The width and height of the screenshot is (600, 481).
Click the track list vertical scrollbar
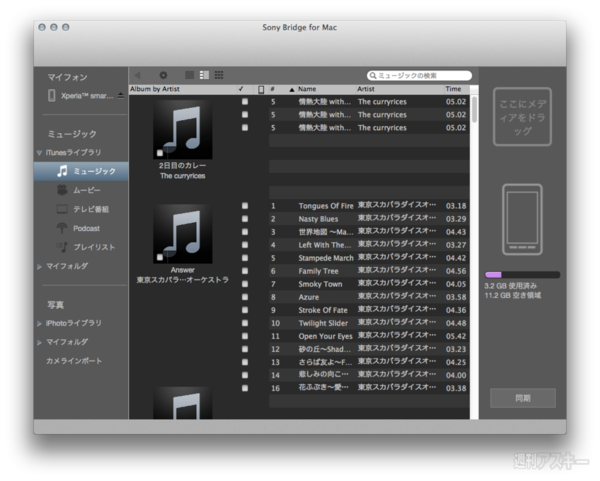474,109
